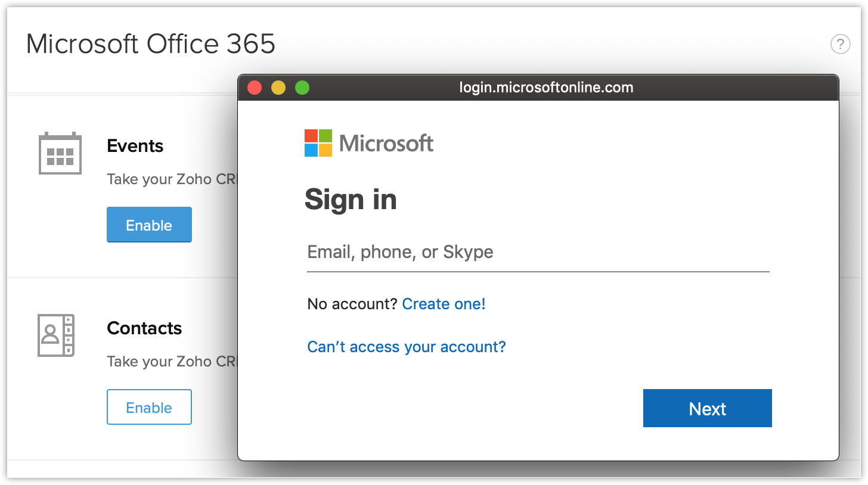The width and height of the screenshot is (868, 485).
Task: Select the Contacts section title
Action: click(144, 328)
